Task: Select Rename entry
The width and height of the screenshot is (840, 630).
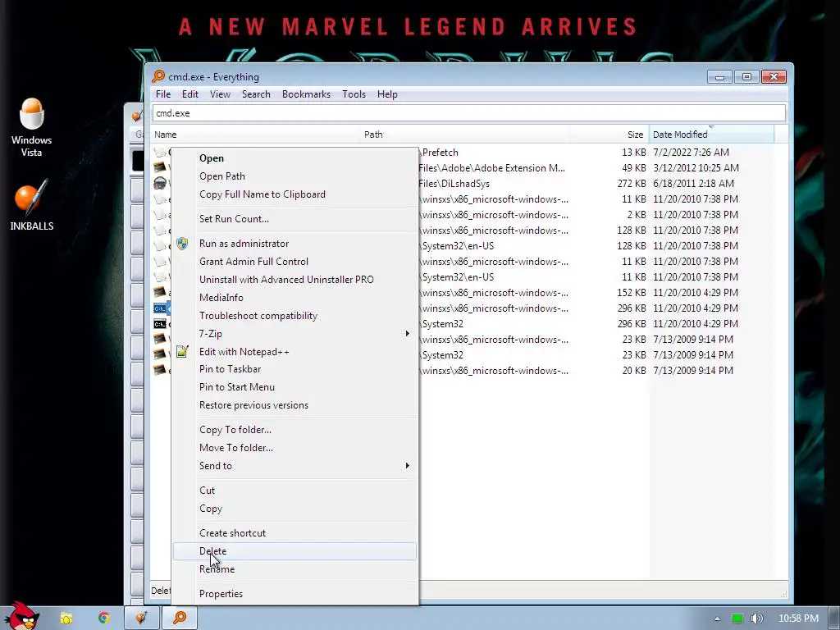Action: click(217, 569)
